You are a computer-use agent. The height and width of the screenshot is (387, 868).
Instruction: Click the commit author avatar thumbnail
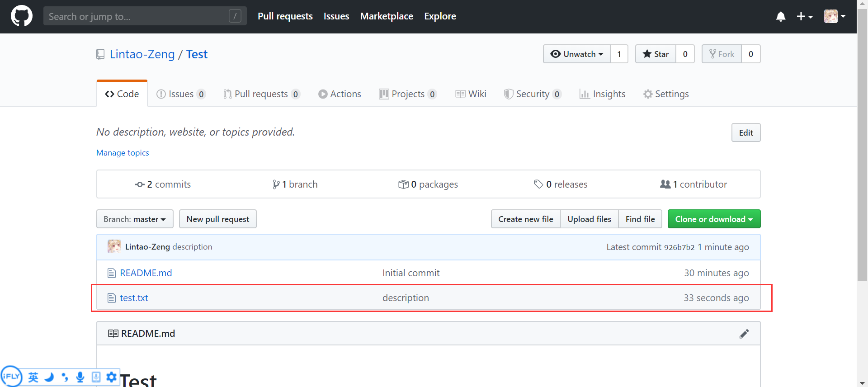(x=114, y=246)
